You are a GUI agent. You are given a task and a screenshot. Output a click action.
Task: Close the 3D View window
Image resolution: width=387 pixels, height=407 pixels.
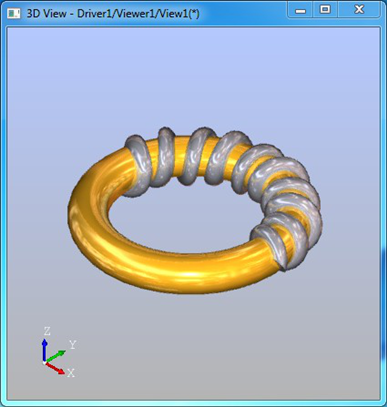[359, 10]
